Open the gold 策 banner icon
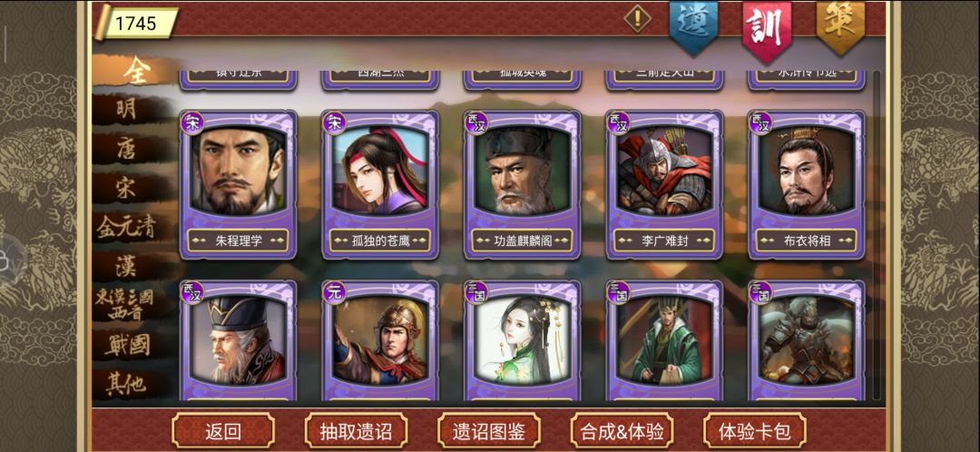This screenshot has height=452, width=980. pos(840,27)
